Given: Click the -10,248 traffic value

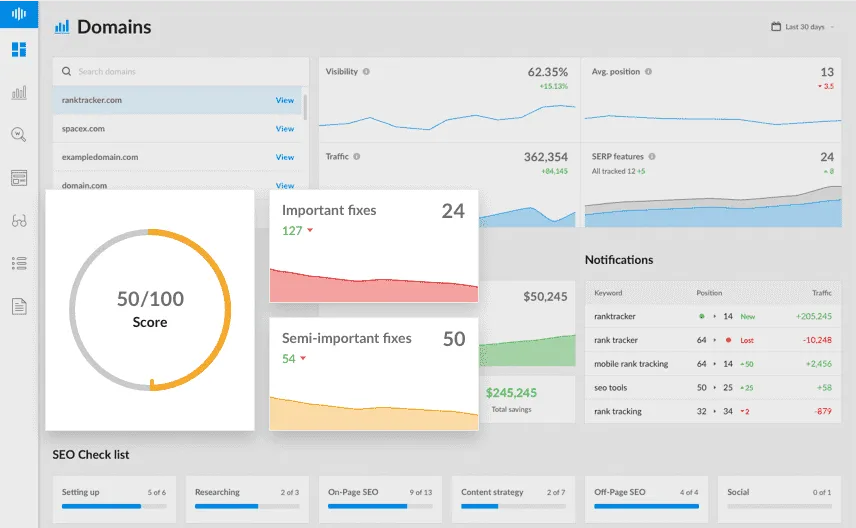Looking at the screenshot, I should (817, 340).
